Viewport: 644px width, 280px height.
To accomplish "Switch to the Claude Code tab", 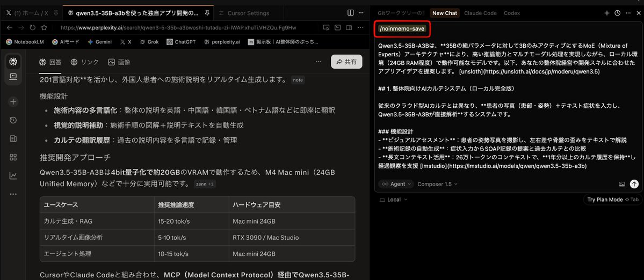I will (481, 13).
